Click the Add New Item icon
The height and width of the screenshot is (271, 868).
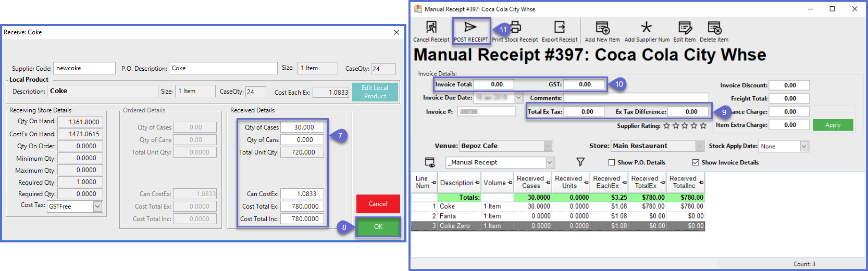click(602, 28)
